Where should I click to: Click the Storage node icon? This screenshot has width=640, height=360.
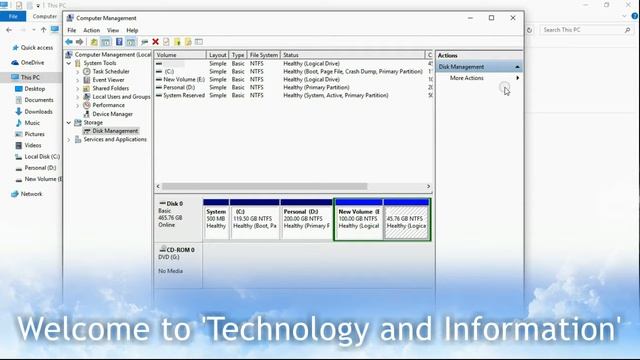click(x=78, y=122)
